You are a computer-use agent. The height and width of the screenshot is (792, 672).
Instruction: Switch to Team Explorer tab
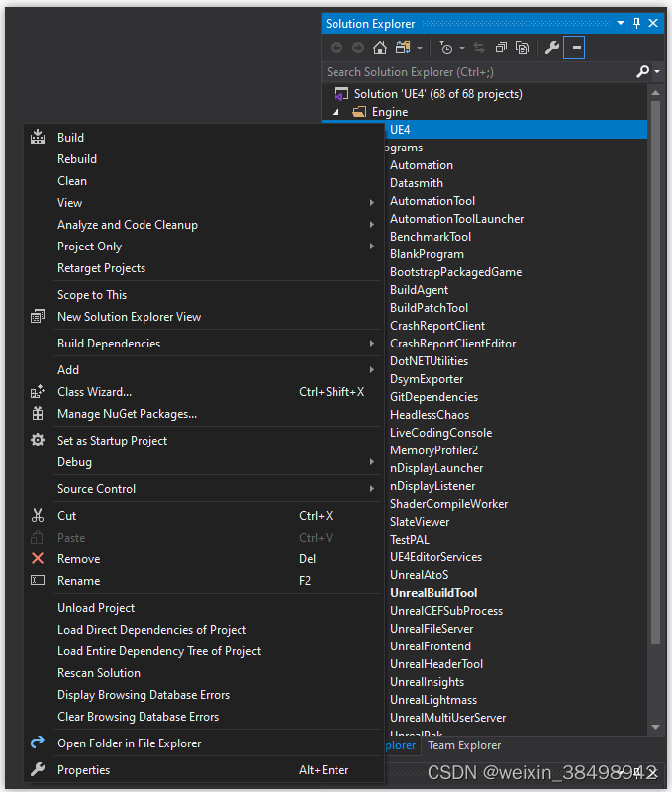tap(464, 745)
